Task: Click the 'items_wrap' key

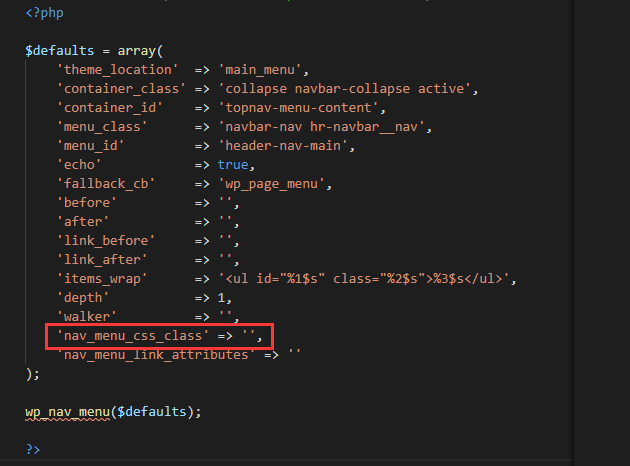Action: (x=102, y=279)
